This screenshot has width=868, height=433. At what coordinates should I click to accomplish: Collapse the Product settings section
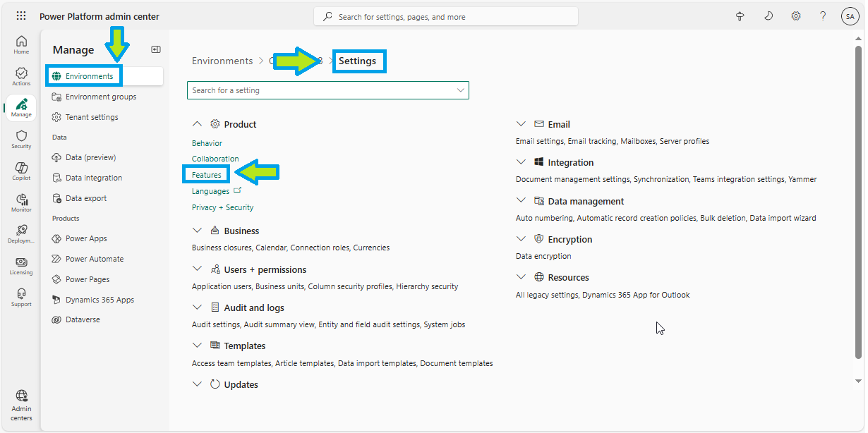(197, 124)
